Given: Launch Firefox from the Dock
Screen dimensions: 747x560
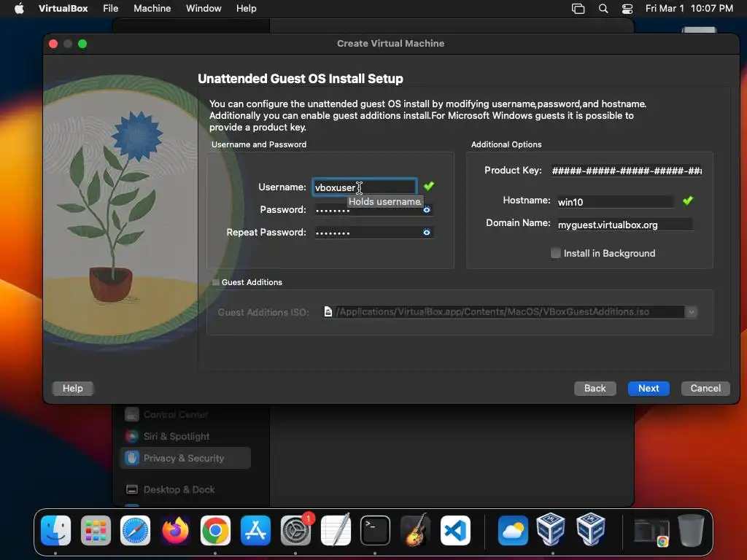Looking at the screenshot, I should point(175,530).
